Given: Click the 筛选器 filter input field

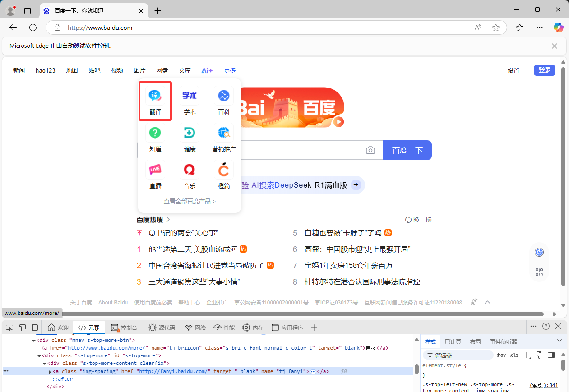Looking at the screenshot, I should point(458,355).
